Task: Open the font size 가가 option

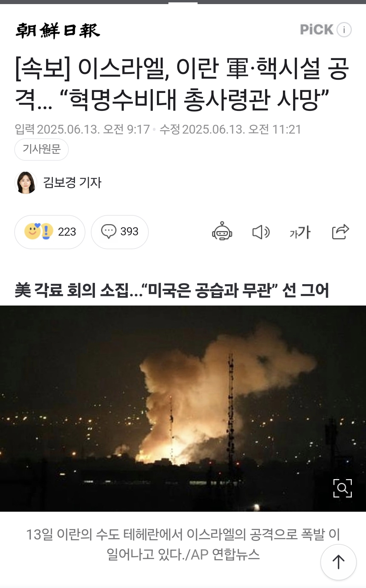Action: [x=300, y=232]
